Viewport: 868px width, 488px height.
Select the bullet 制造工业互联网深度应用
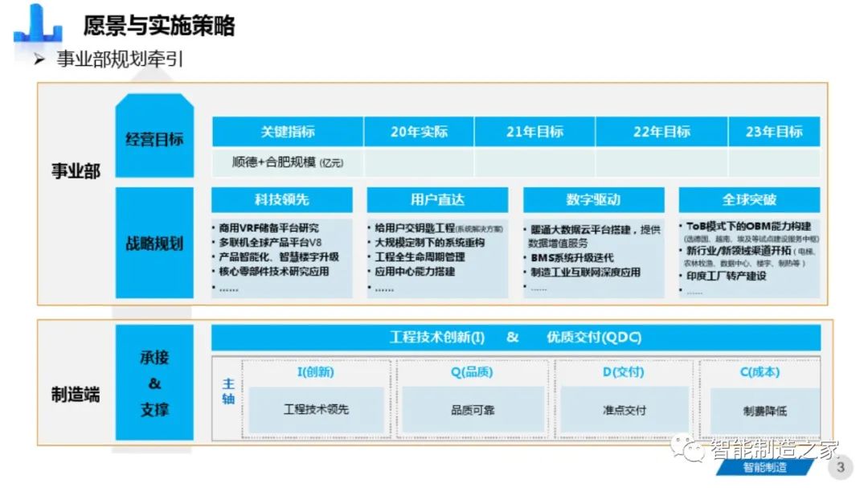point(586,272)
